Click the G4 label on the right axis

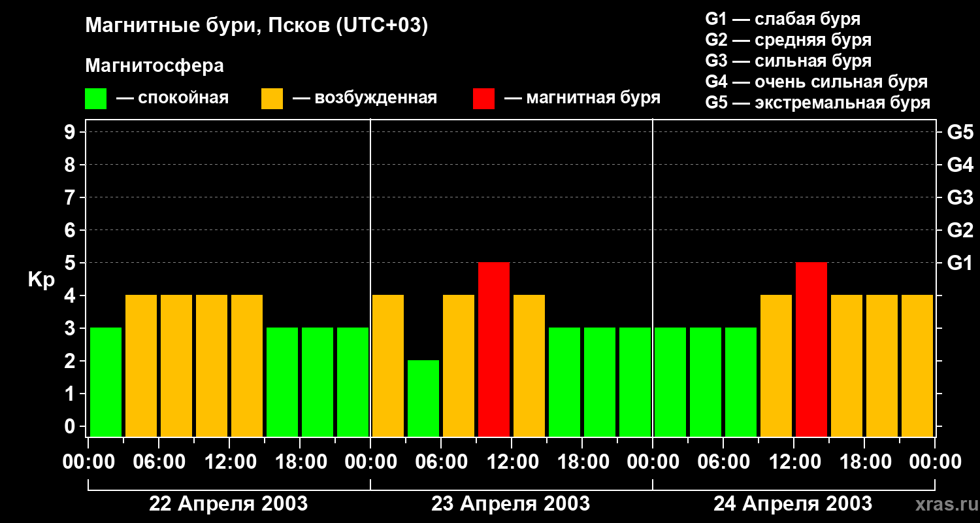coord(960,165)
